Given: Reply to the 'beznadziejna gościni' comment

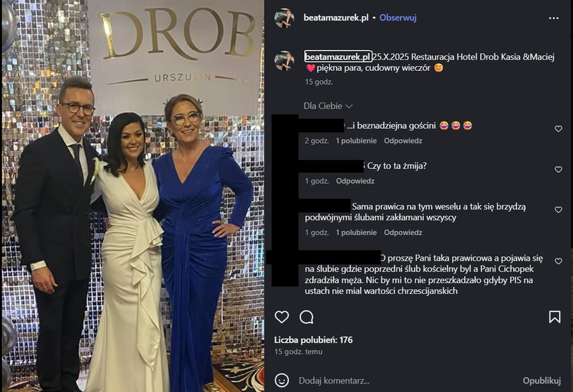Looking at the screenshot, I should point(403,141).
